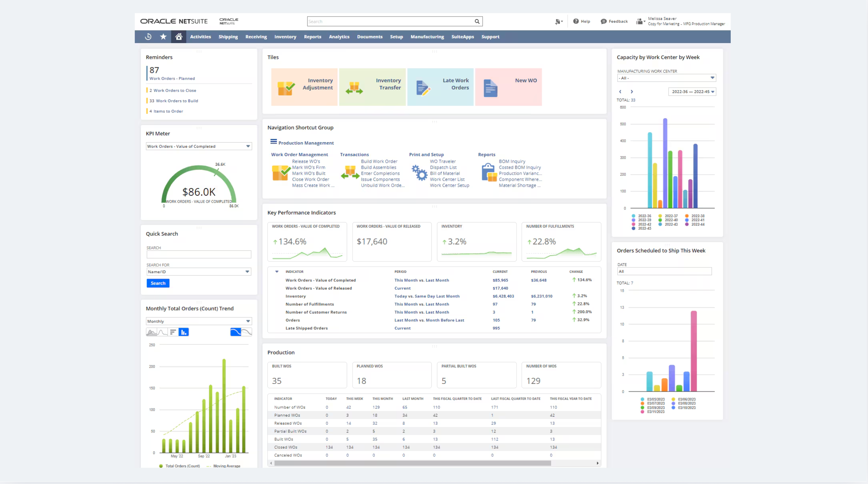Open the Work Orders - Value of Completed KPI card

[x=307, y=242]
